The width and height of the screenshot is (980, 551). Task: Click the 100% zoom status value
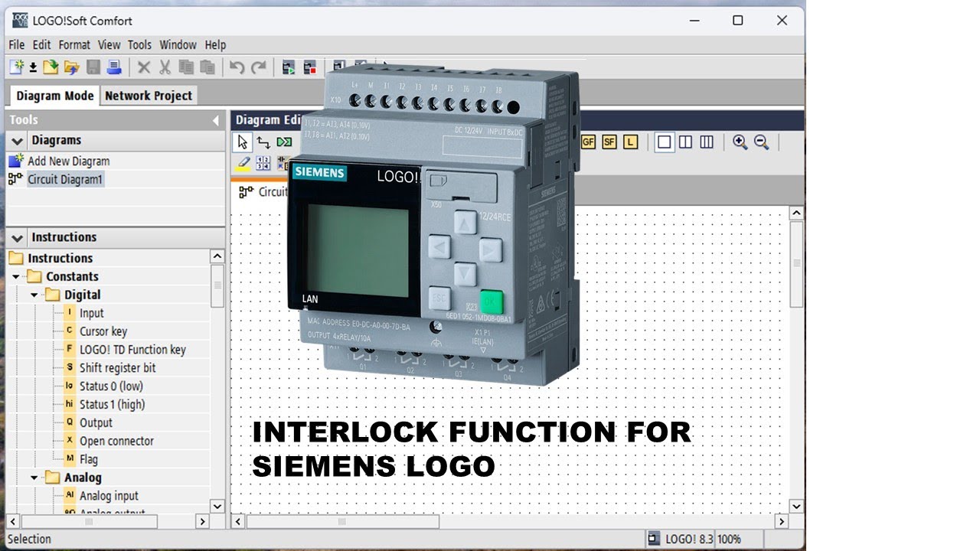[729, 539]
